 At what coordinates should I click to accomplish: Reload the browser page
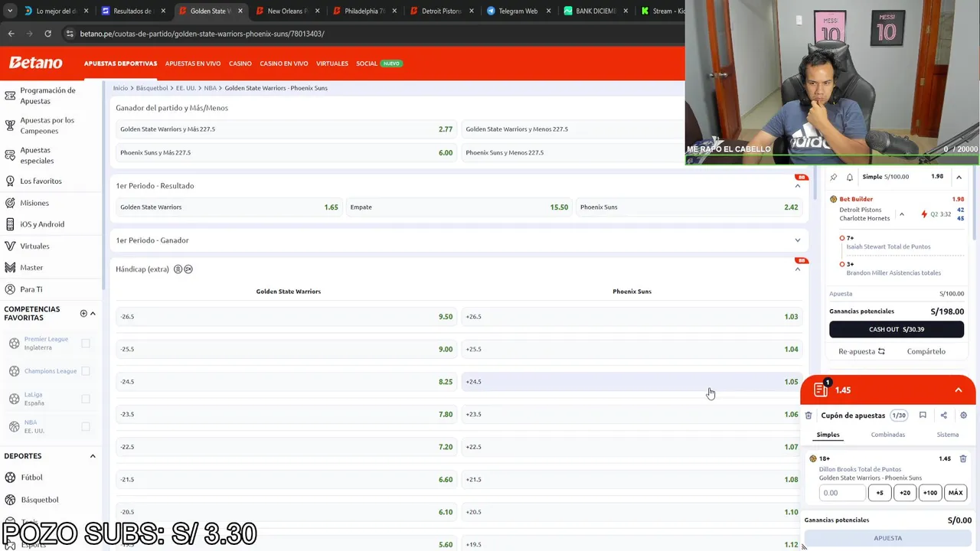[x=47, y=34]
